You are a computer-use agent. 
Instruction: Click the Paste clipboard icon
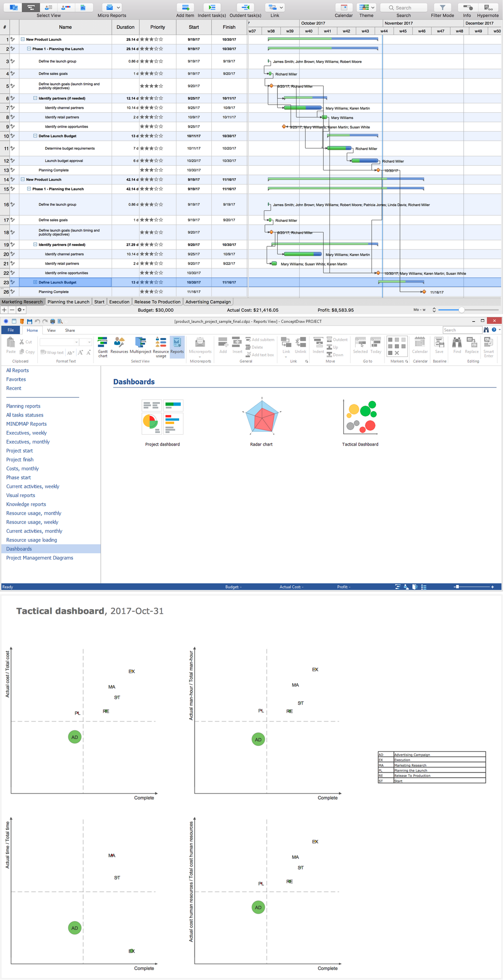[11, 346]
